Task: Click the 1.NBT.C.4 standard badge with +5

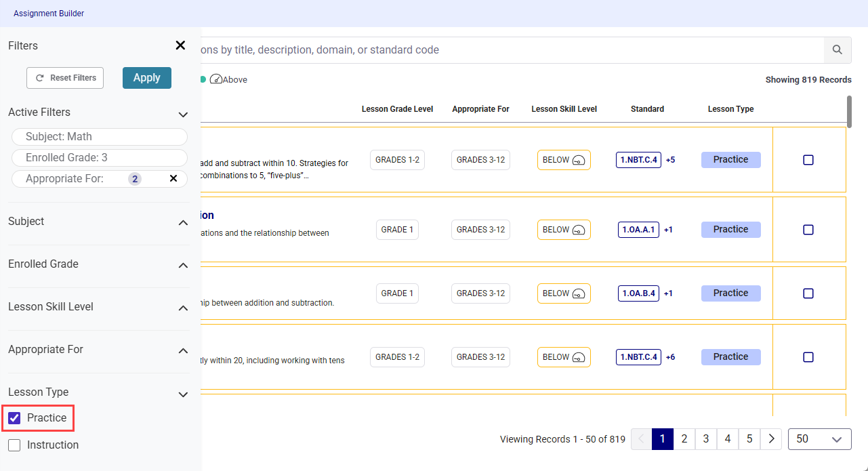Action: coord(638,160)
